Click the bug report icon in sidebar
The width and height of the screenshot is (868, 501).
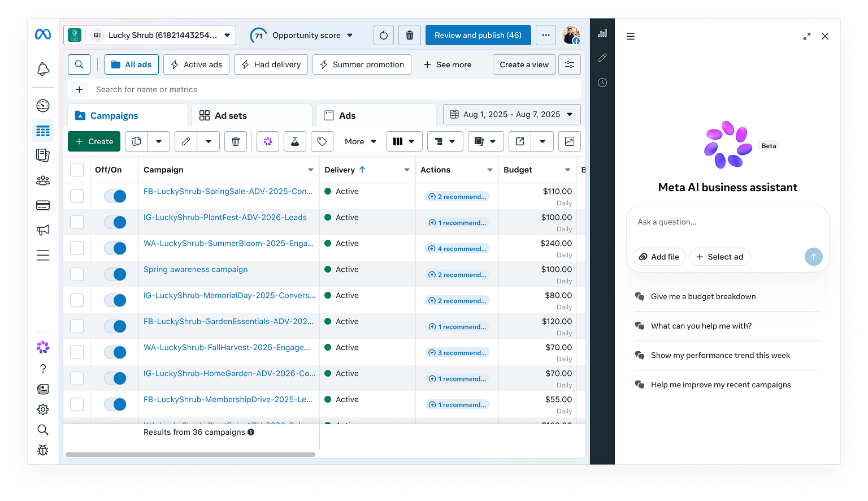[x=43, y=450]
